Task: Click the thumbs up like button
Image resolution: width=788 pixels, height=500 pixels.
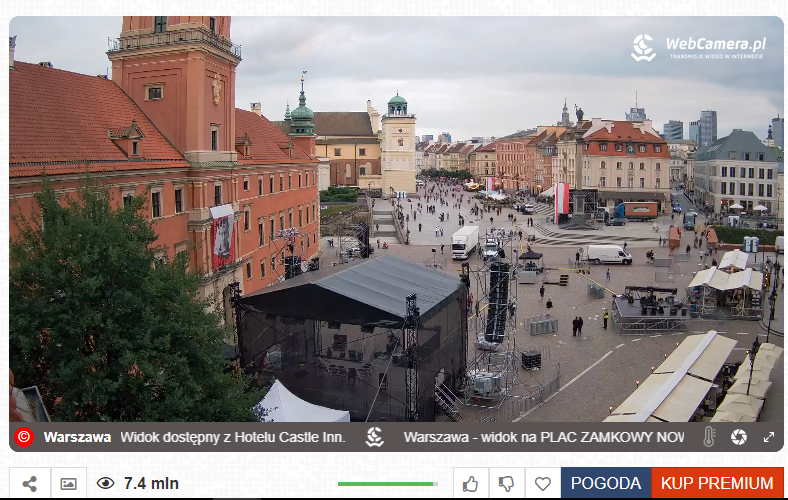Action: pyautogui.click(x=470, y=483)
